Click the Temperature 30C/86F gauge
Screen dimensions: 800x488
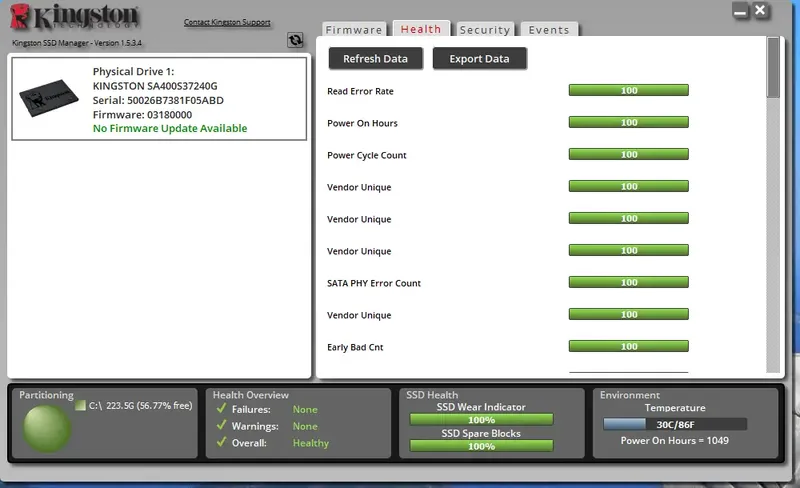675,424
